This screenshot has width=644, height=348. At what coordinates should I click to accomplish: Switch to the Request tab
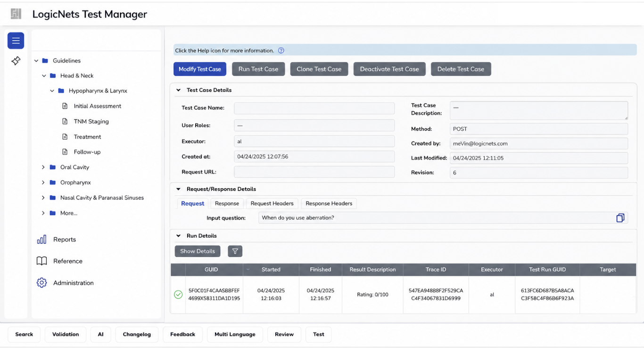[x=193, y=204]
